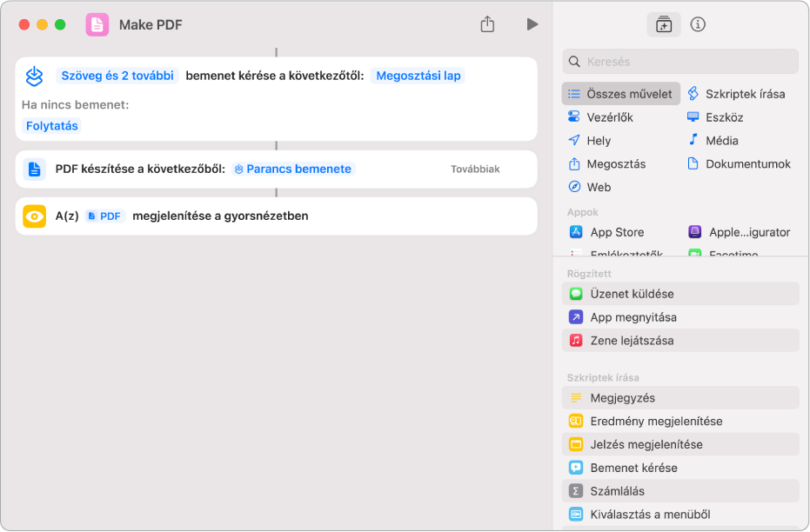Click the pink Make PDF shortcut icon
Viewport: 810px width, 532px height.
click(x=97, y=24)
